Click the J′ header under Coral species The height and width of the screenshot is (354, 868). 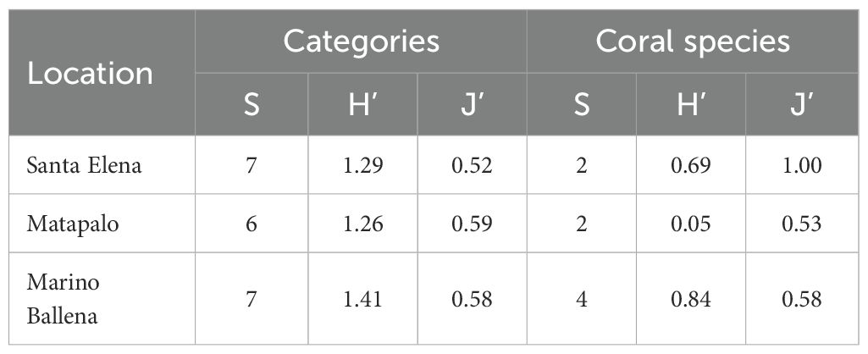click(801, 104)
